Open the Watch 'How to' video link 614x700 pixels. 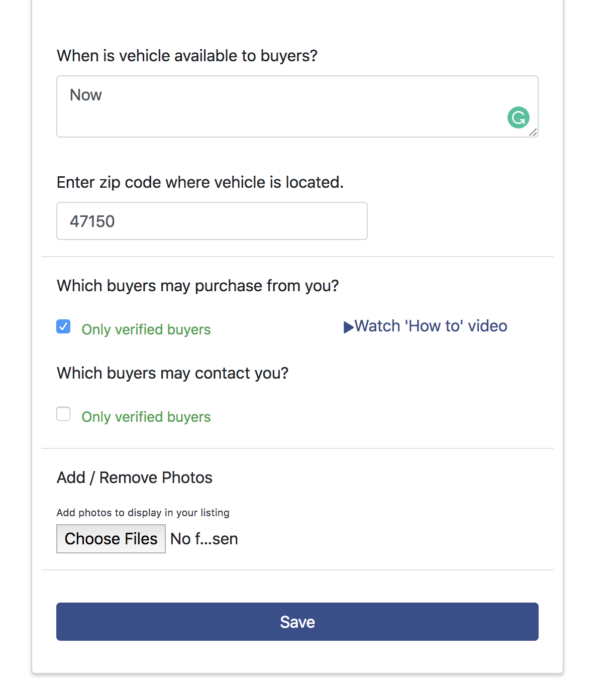[x=431, y=326]
